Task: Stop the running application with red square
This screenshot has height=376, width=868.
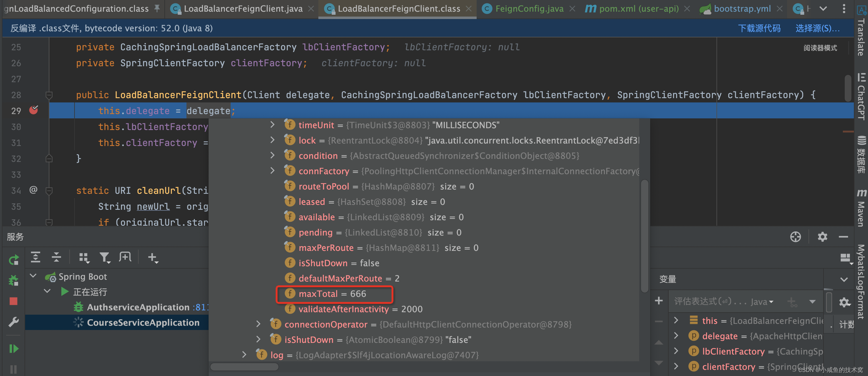Action: (x=13, y=301)
